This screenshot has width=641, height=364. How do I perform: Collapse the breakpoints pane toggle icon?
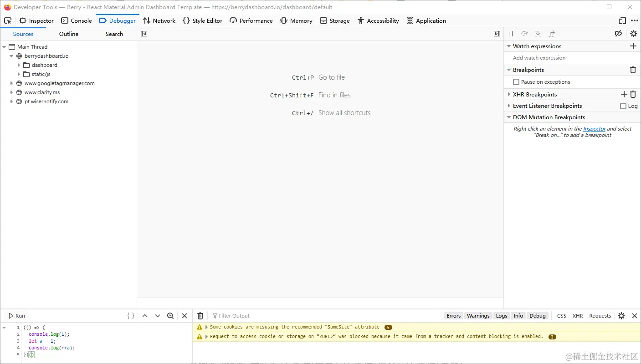497,34
